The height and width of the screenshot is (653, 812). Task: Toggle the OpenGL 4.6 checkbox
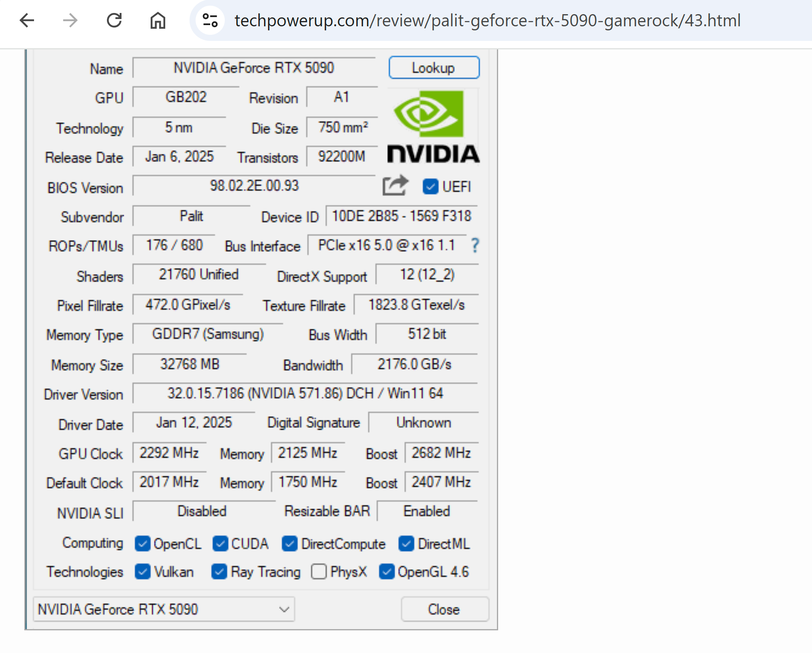[x=387, y=572]
